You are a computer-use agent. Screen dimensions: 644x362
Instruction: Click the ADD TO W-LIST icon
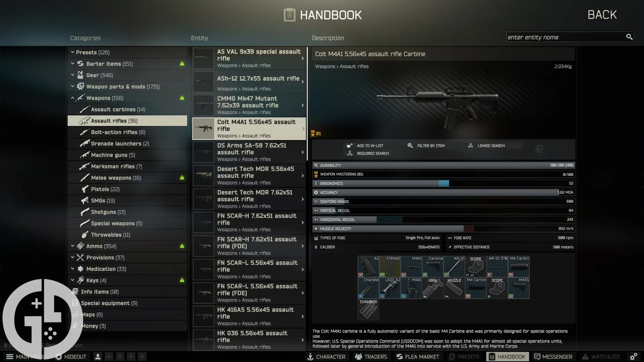pos(350,145)
